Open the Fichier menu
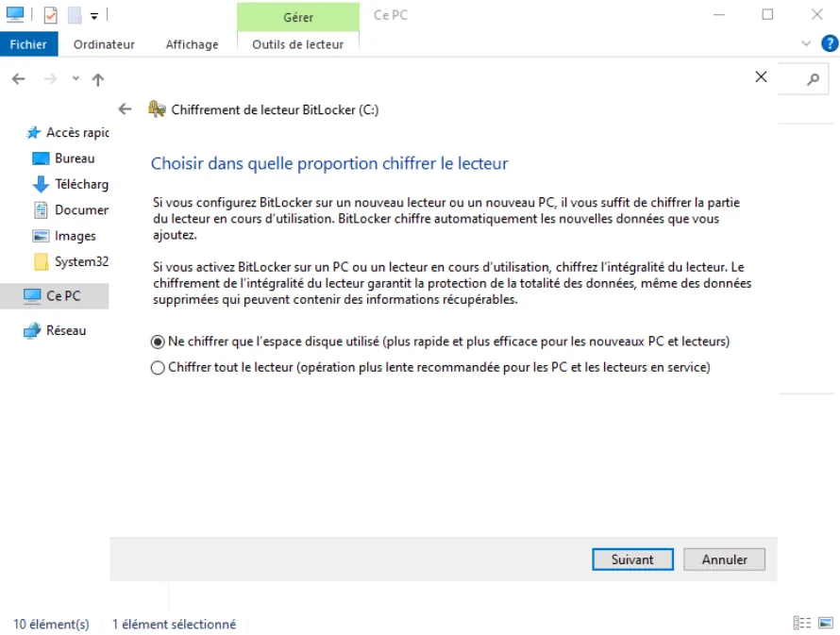 28,44
